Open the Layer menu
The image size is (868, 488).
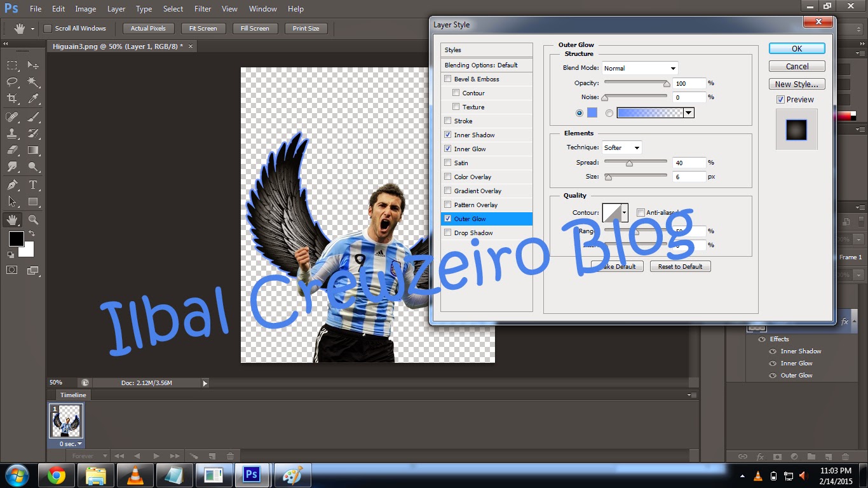pos(116,9)
